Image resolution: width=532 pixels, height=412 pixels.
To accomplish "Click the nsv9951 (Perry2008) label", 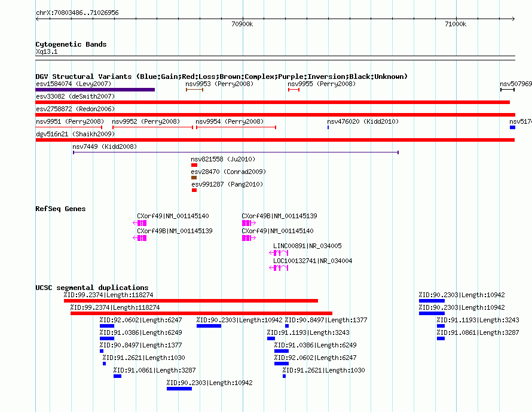I will (70, 121).
